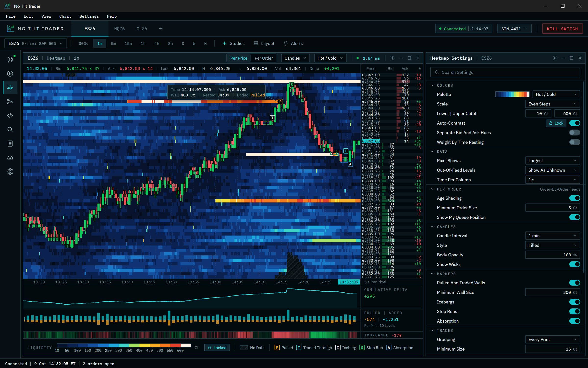
Task: Switch to the NQZ6 tab
Action: (x=119, y=29)
